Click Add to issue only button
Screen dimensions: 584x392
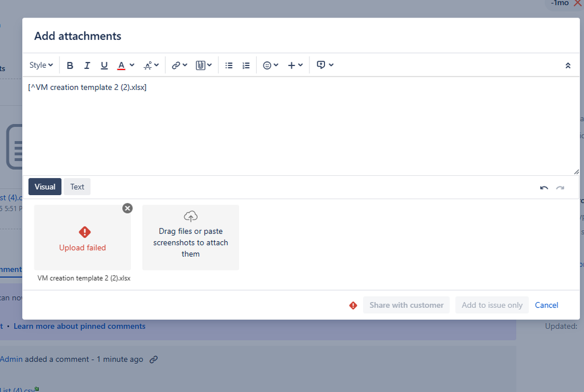point(492,306)
